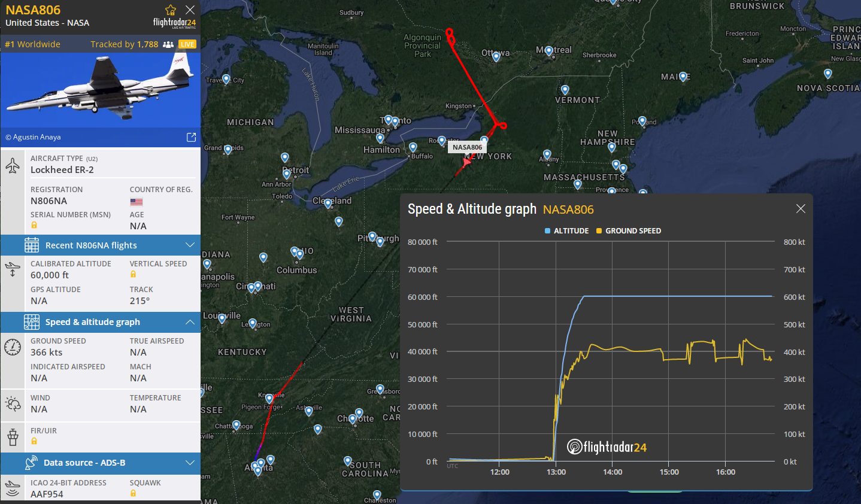
Task: Toggle the GROUND SPEED legend series on graph
Action: click(629, 230)
